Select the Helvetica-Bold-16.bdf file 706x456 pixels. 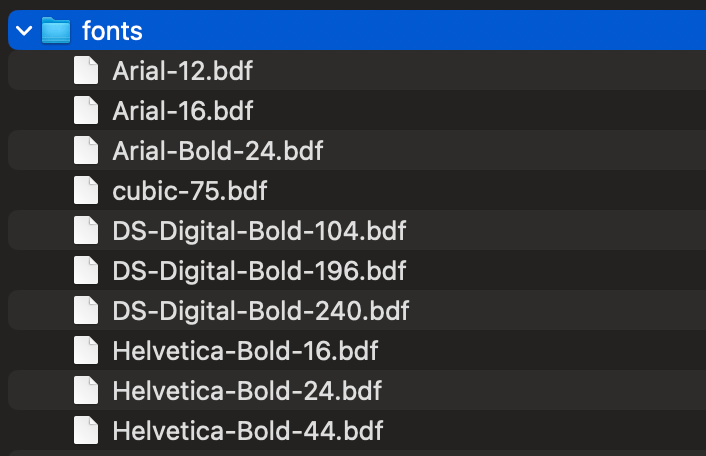[x=246, y=351]
